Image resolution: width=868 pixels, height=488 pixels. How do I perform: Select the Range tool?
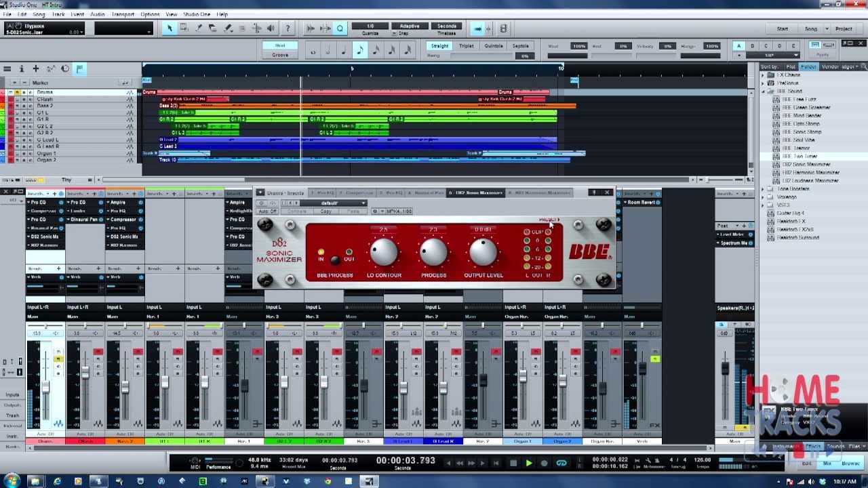coord(184,28)
